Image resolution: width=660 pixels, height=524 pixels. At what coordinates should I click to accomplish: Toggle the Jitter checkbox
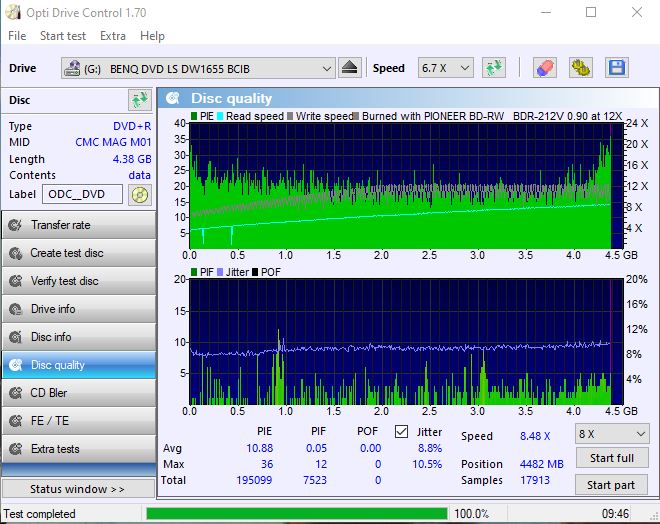coord(402,432)
